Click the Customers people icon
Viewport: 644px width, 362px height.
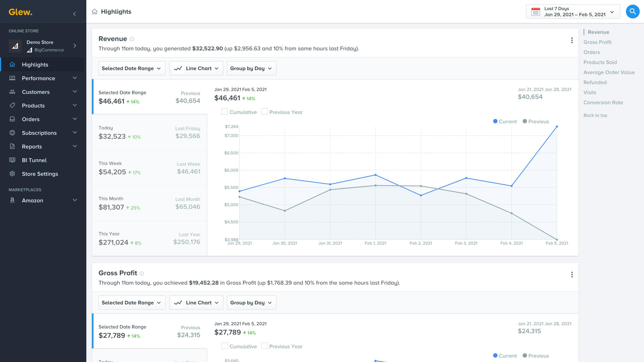click(12, 92)
